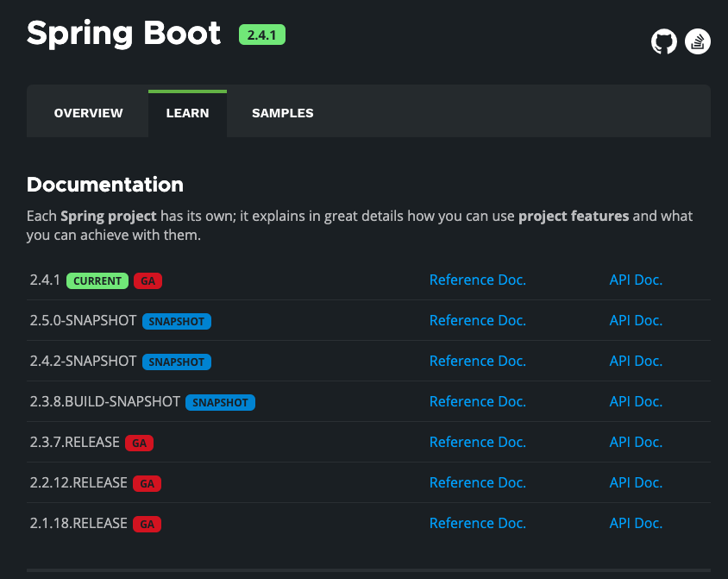The height and width of the screenshot is (579, 728).
Task: Open API Doc. for 2.4.1
Action: [636, 280]
